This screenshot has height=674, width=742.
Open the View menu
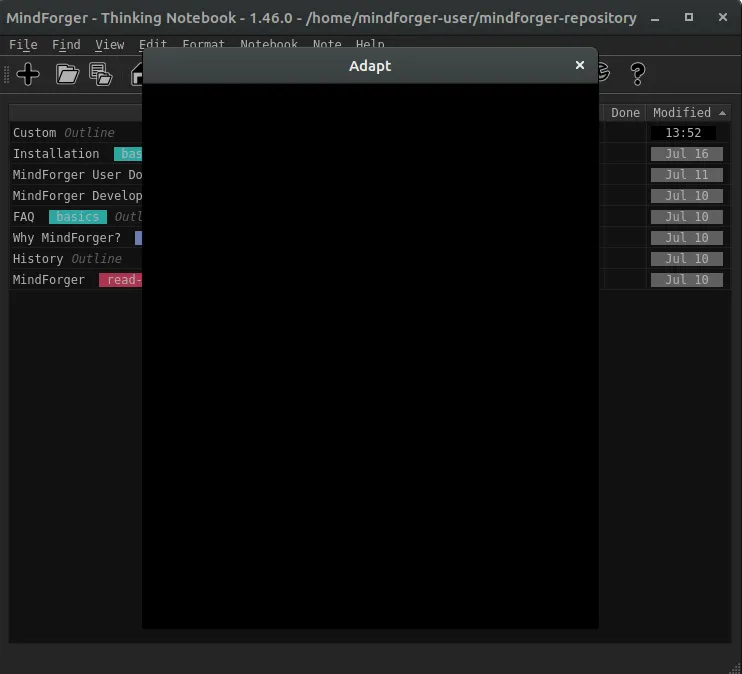[110, 44]
